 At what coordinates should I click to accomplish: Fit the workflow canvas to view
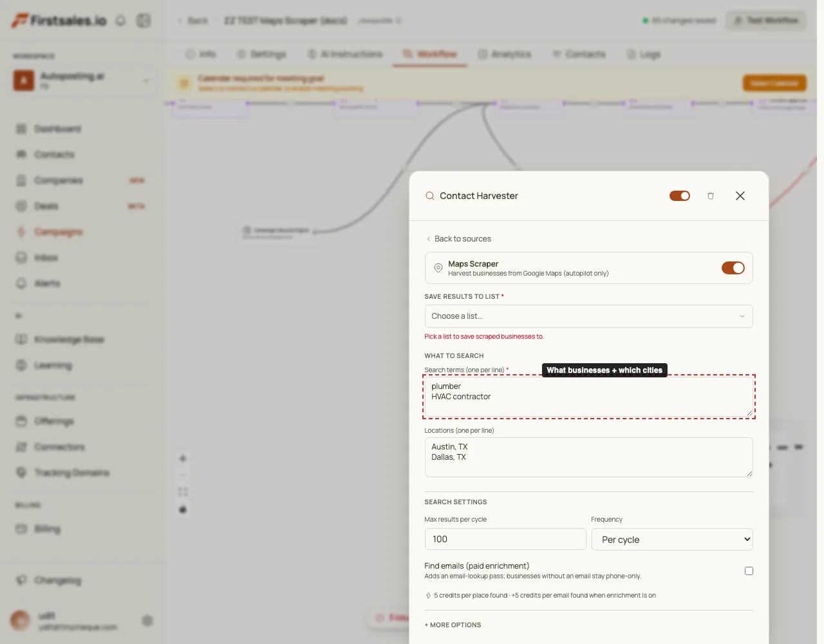coord(183,492)
